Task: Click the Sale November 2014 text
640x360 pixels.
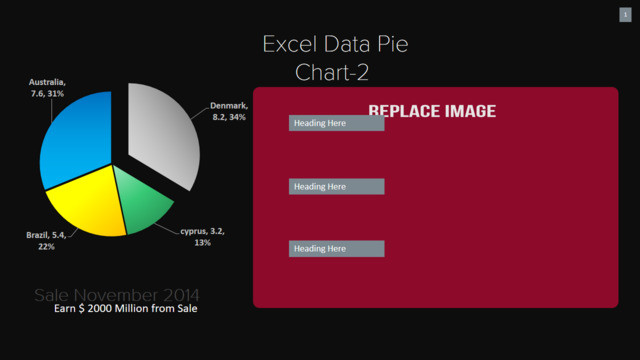Action: click(x=117, y=295)
